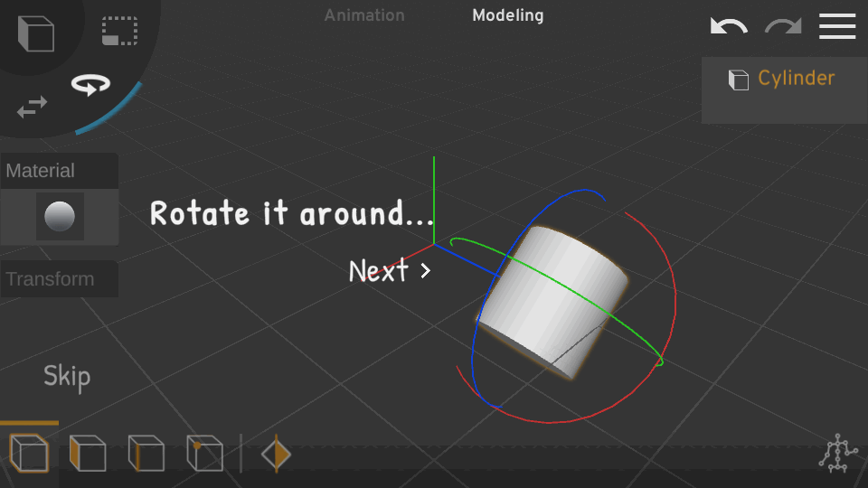This screenshot has height=488, width=868.
Task: Enable vertex selection mode
Action: (204, 454)
